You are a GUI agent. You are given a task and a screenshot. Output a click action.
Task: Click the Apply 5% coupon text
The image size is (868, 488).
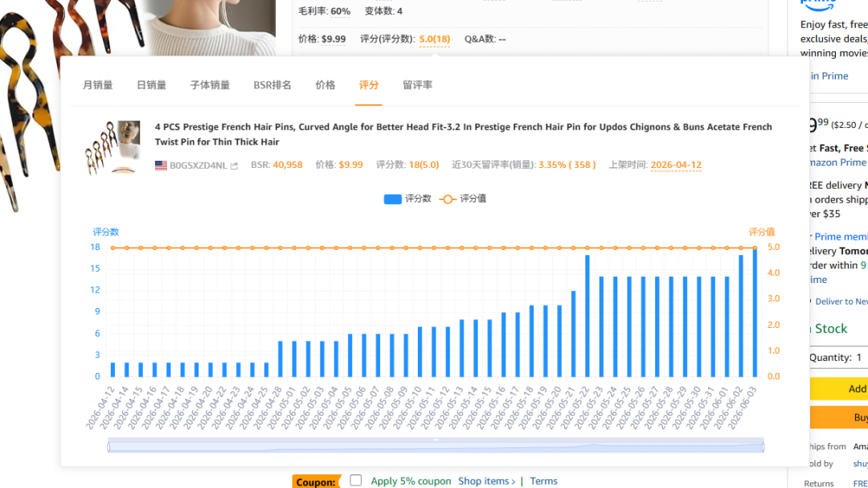pos(411,481)
